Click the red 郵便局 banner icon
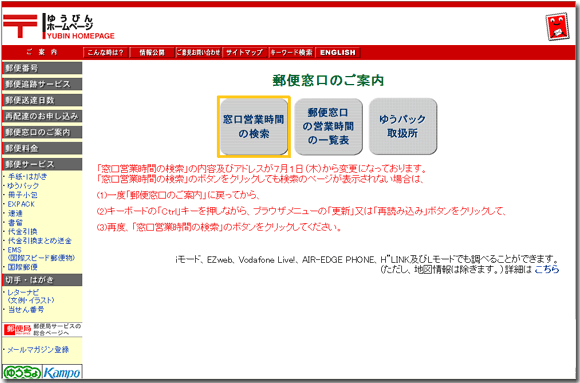 coord(17,329)
